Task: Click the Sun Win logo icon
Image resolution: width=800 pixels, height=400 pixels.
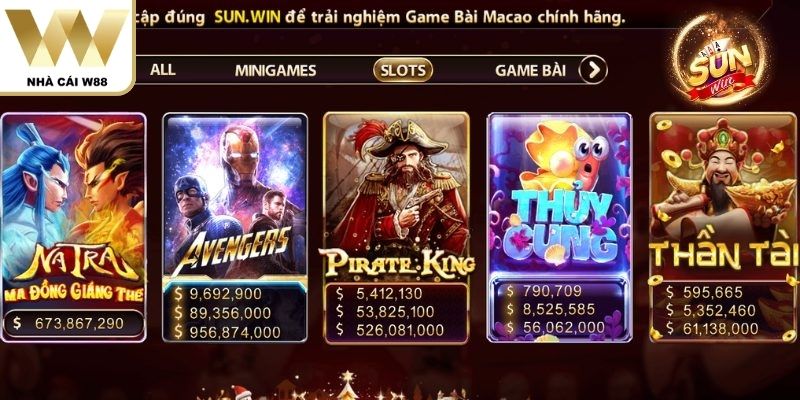Action: pos(719,60)
